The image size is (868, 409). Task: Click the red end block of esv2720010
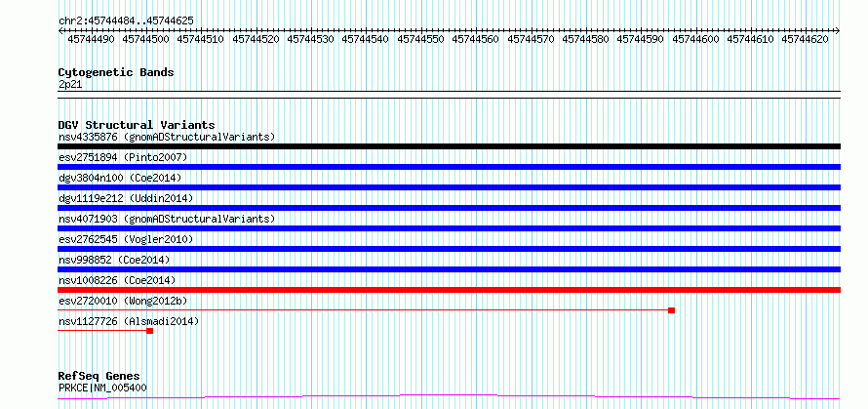[x=672, y=310]
